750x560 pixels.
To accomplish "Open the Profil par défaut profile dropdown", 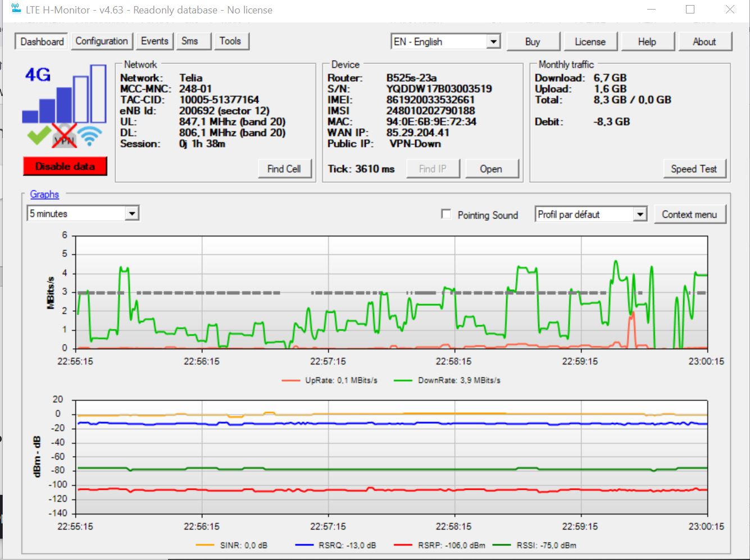I will click(591, 214).
